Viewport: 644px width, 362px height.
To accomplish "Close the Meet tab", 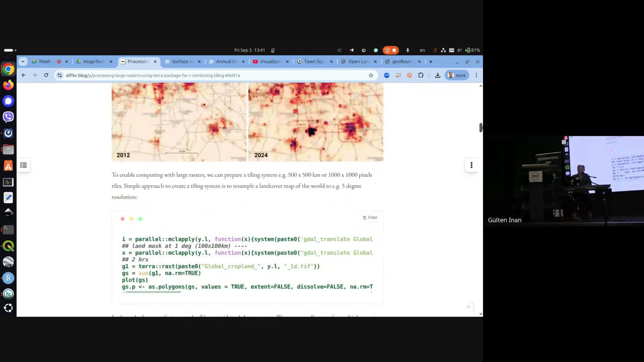I will [66, 61].
